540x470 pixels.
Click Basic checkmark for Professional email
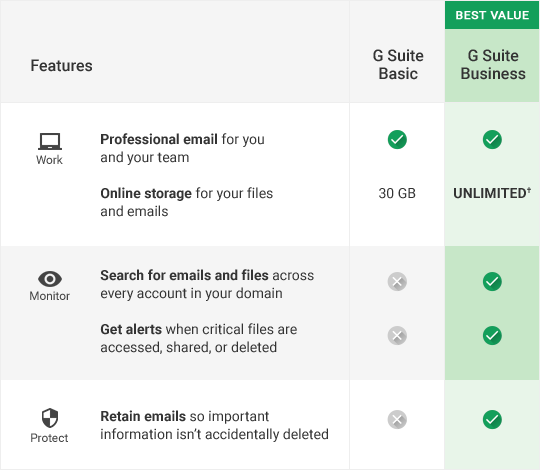click(x=397, y=139)
